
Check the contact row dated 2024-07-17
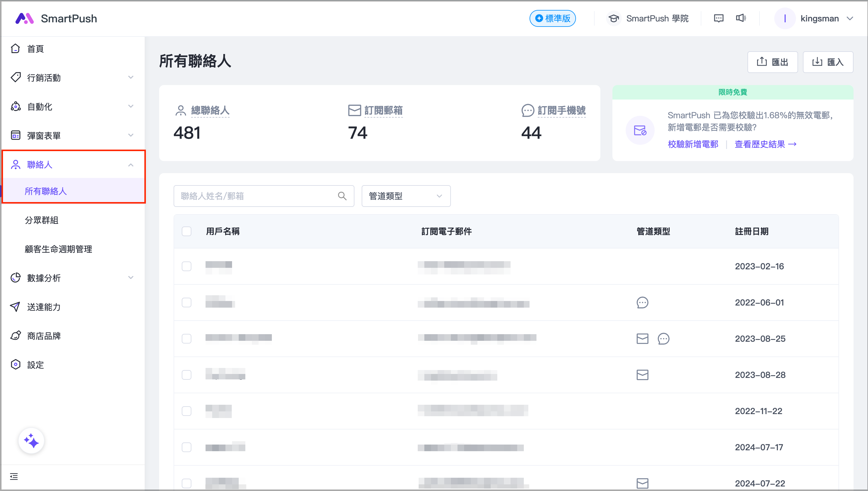(x=186, y=447)
